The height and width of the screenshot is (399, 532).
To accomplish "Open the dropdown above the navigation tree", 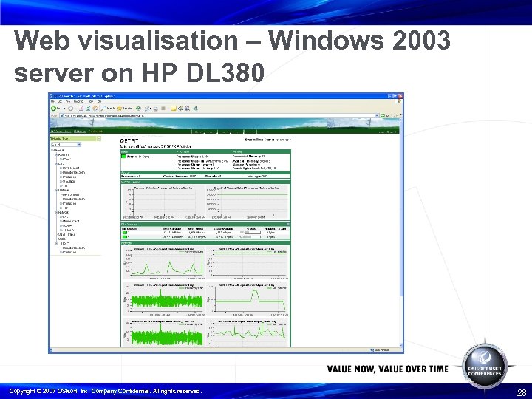I will (66, 145).
